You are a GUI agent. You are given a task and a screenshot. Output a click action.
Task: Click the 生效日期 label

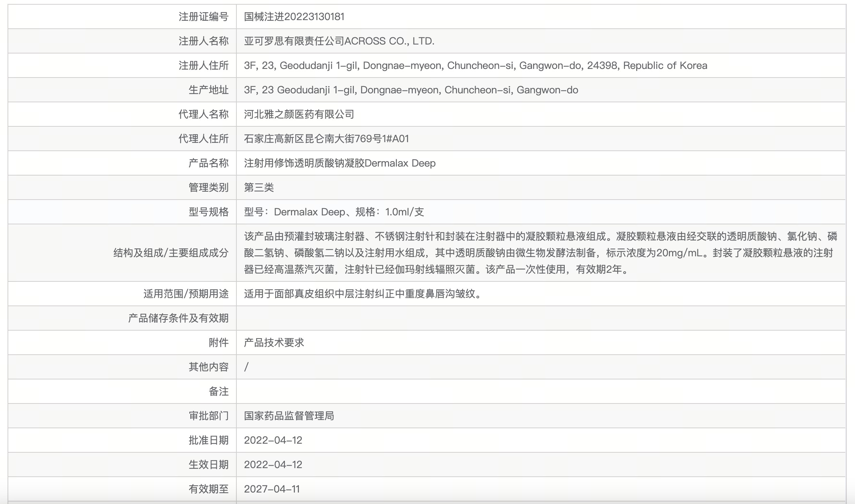(x=209, y=465)
